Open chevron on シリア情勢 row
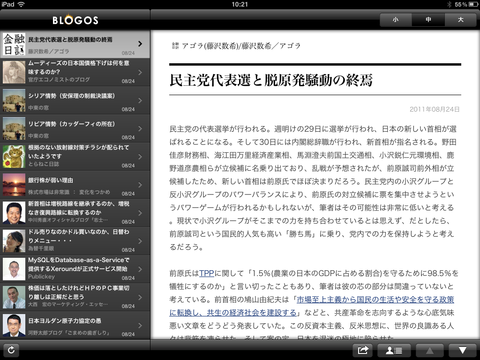The width and height of the screenshot is (480, 360). tap(140, 100)
